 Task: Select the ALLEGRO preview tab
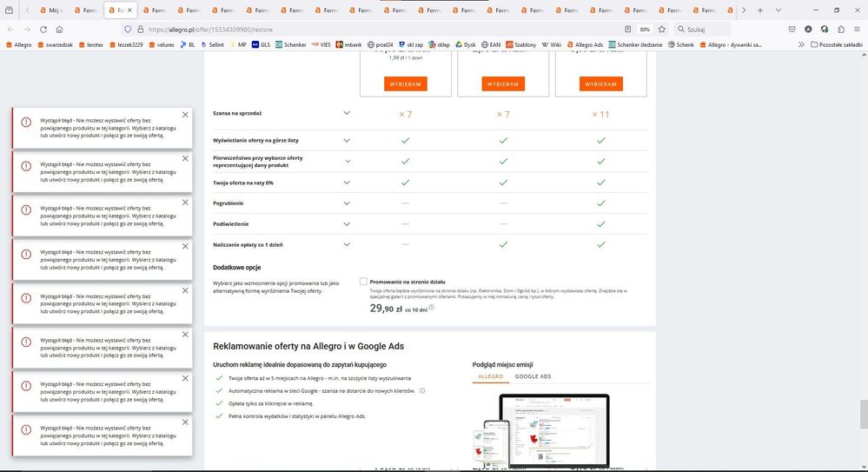pyautogui.click(x=491, y=376)
